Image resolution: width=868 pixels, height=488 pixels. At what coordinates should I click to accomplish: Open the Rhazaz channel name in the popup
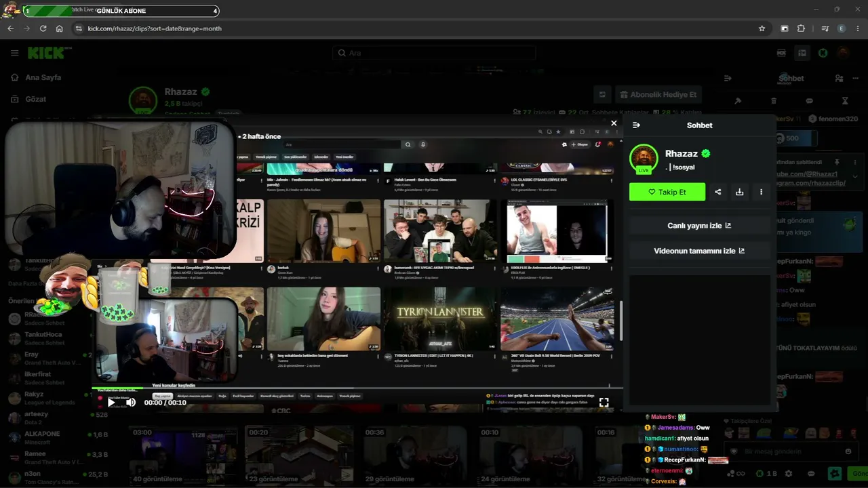pos(682,154)
